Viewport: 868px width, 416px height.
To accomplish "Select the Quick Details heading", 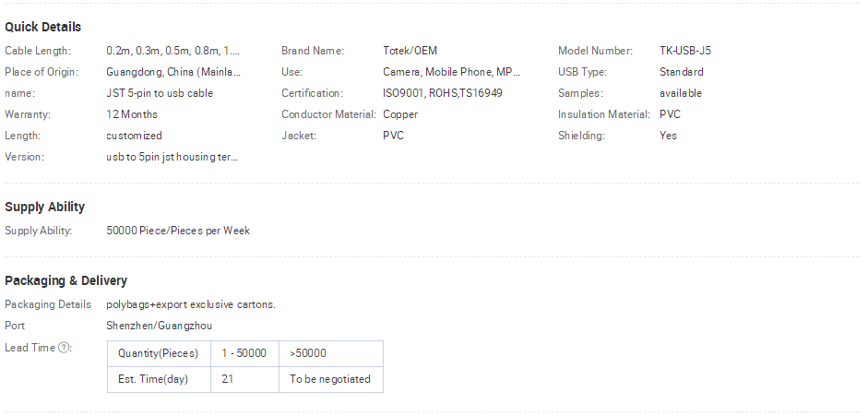I will click(x=42, y=27).
